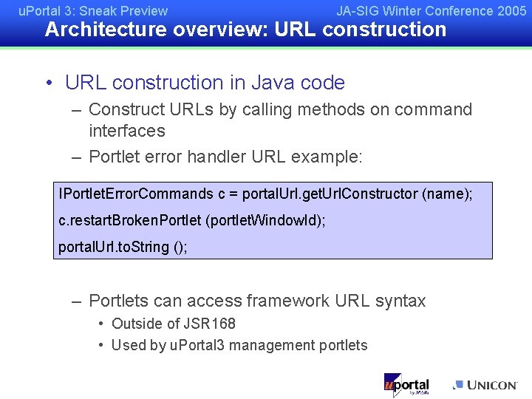Viewport: 532px width, 399px height.
Task: Click the Unicon logo in the footer
Action: (485, 385)
